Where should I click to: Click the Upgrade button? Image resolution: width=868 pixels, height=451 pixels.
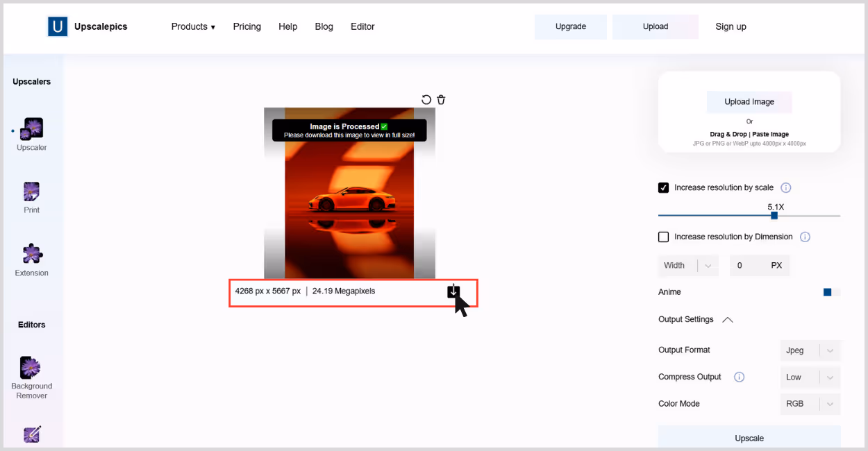(x=571, y=27)
